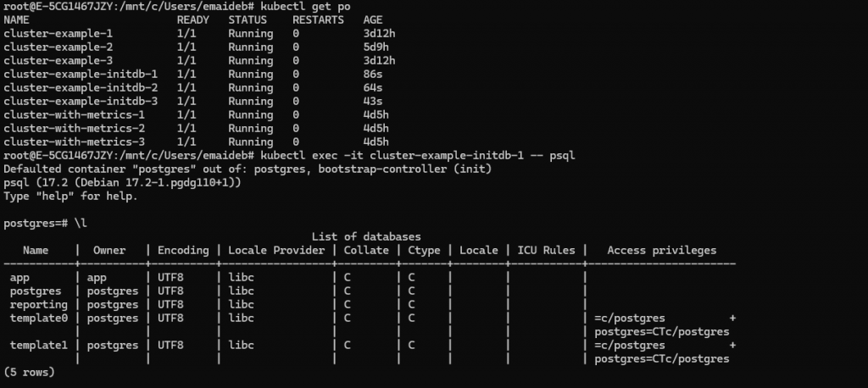Viewport: 868px width, 388px height.
Task: Click the 'List of databases' title
Action: [x=366, y=237]
